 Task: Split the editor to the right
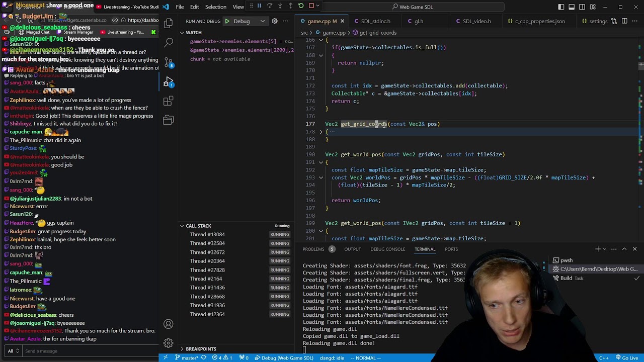[625, 21]
